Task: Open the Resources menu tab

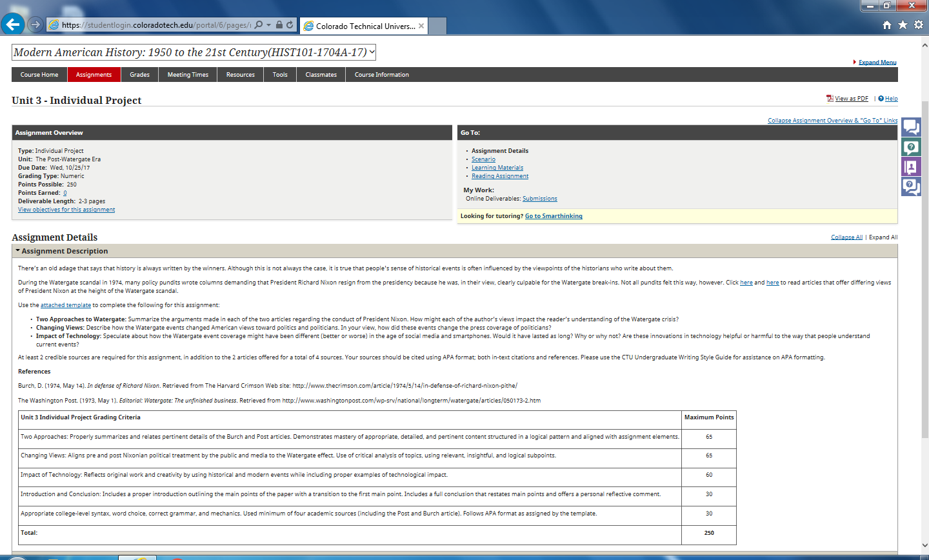Action: click(x=241, y=75)
